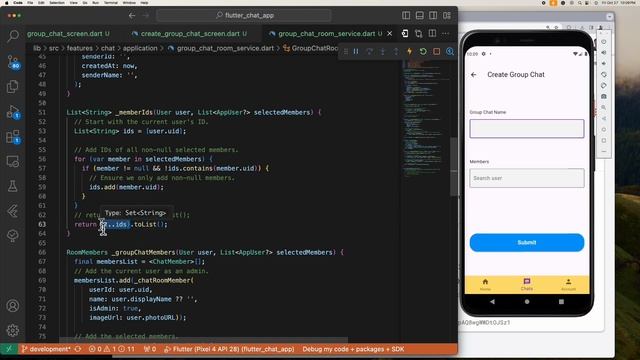The height and width of the screenshot is (360, 640).
Task: Open Home tab in app bottom navigation
Action: tap(485, 284)
